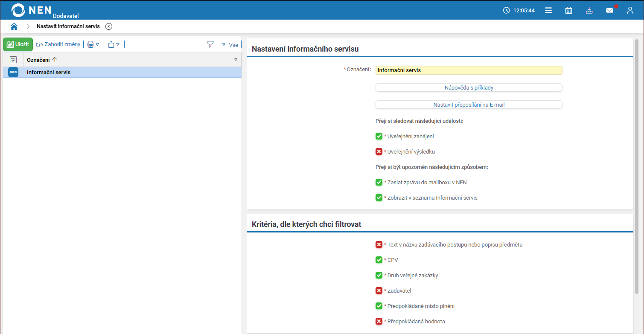Image resolution: width=644 pixels, height=334 pixels.
Task: Click the Uložit save button
Action: pyautogui.click(x=18, y=44)
